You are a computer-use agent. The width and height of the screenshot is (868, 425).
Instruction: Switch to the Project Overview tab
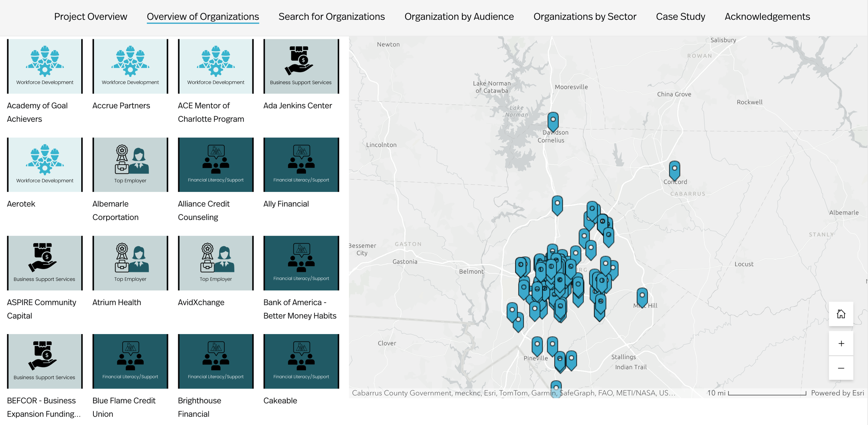pos(91,17)
